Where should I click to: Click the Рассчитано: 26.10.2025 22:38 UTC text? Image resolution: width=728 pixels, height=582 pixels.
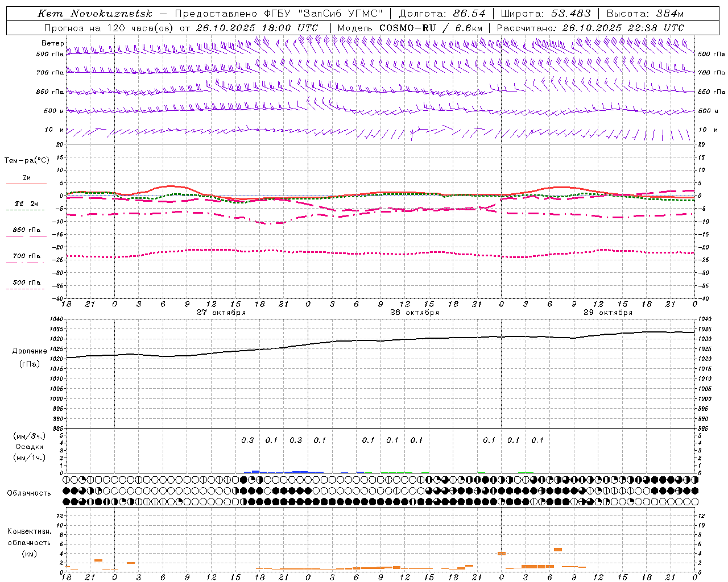click(x=590, y=28)
